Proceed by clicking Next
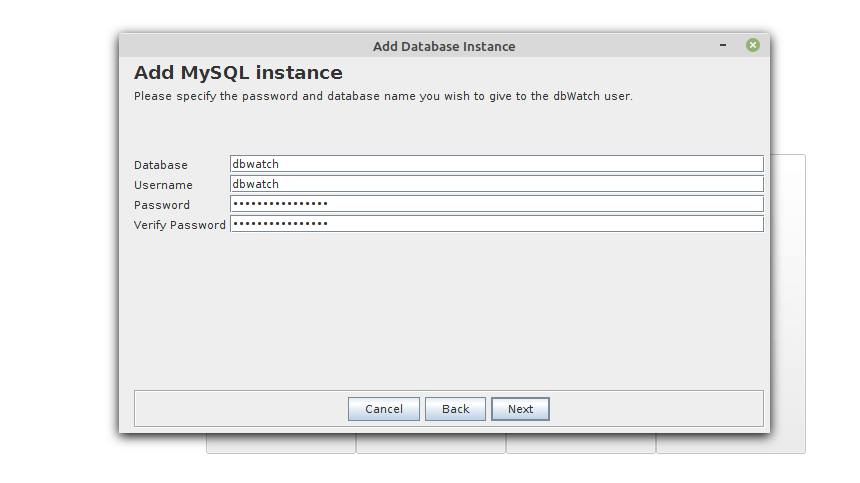The height and width of the screenshot is (483, 860). [520, 409]
